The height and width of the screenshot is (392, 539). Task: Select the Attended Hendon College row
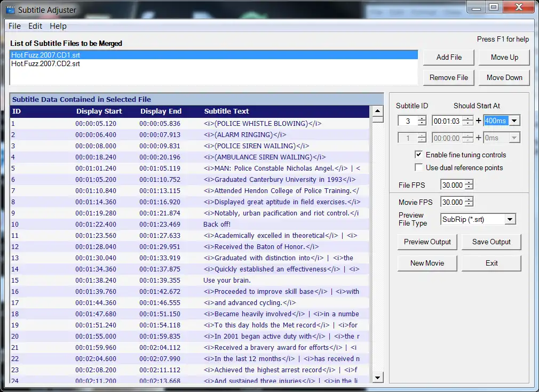pyautogui.click(x=190, y=191)
